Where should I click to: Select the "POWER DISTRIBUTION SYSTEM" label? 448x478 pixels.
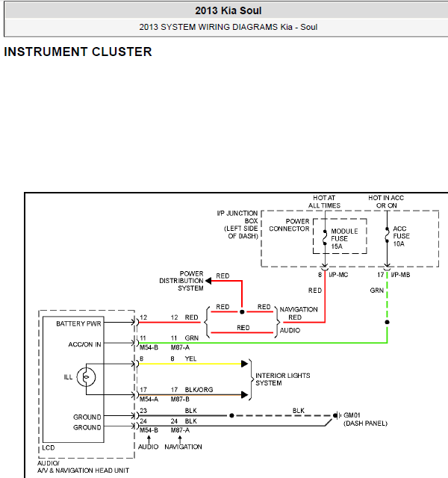pos(181,281)
